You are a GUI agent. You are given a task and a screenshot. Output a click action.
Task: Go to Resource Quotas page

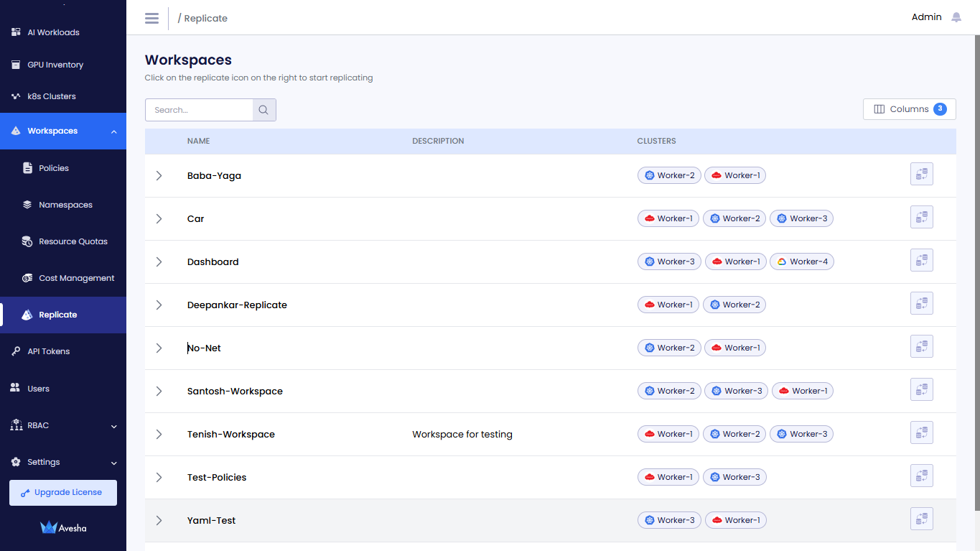(x=73, y=241)
